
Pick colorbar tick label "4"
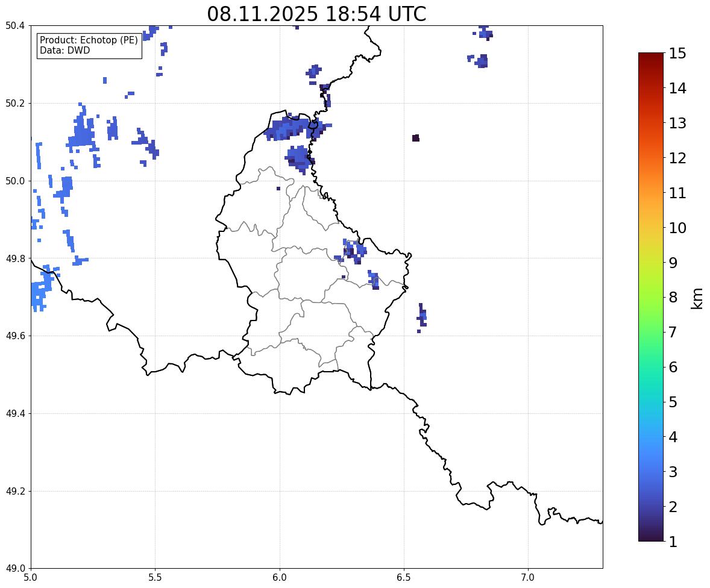(673, 437)
